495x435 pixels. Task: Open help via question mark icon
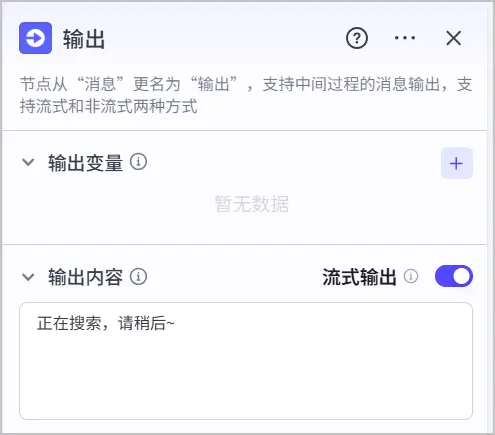coord(357,38)
